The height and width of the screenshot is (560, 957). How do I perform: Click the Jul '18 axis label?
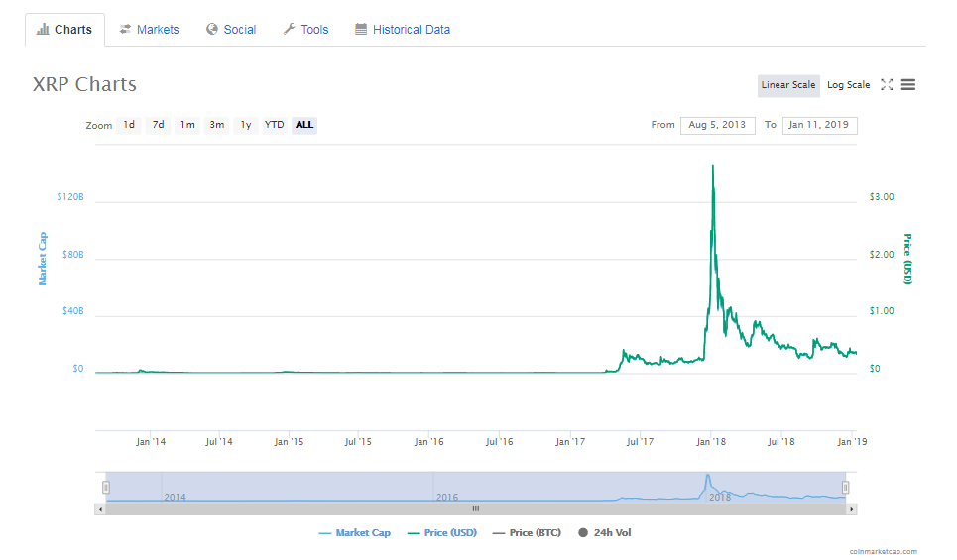[x=780, y=442]
